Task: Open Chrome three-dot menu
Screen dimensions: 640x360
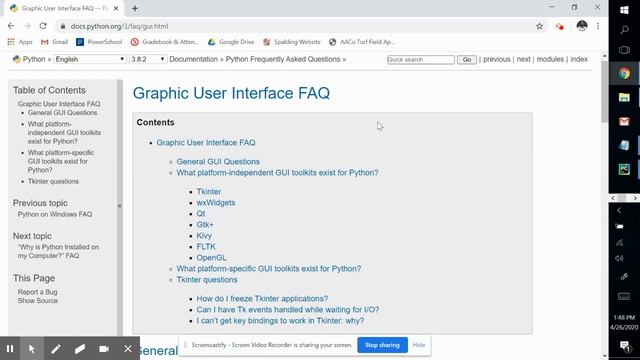Action: click(x=598, y=26)
